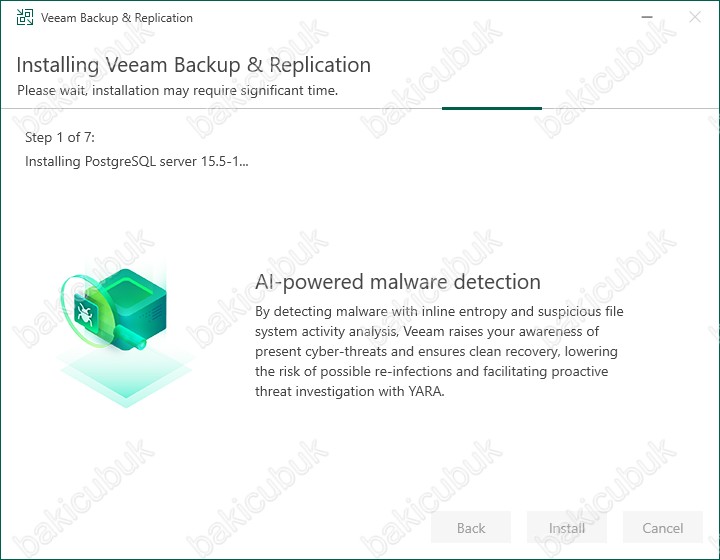Click the light green platform beneath the server
720x560 pixels.
click(125, 375)
